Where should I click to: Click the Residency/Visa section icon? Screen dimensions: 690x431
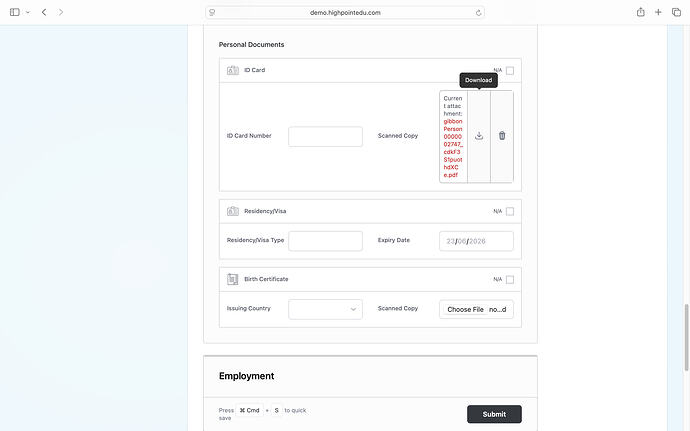point(233,211)
